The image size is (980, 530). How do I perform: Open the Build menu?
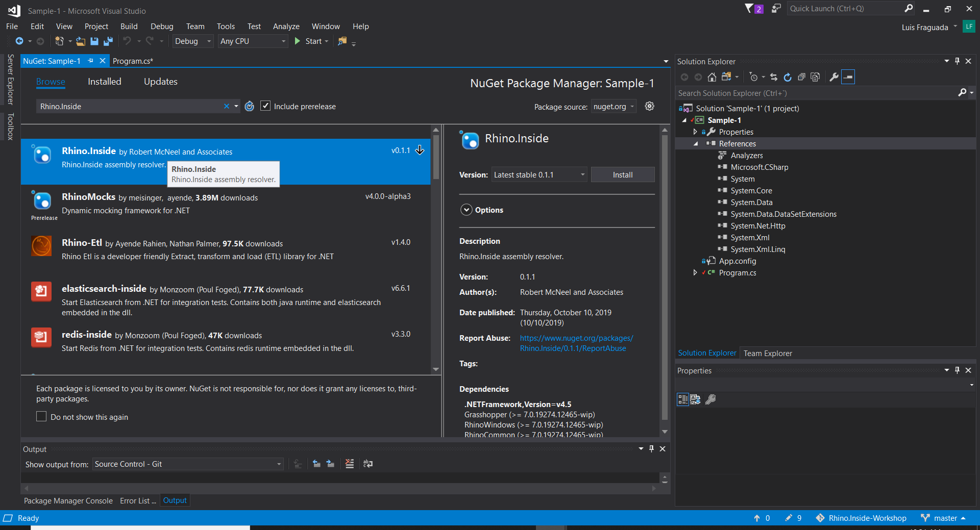click(129, 27)
